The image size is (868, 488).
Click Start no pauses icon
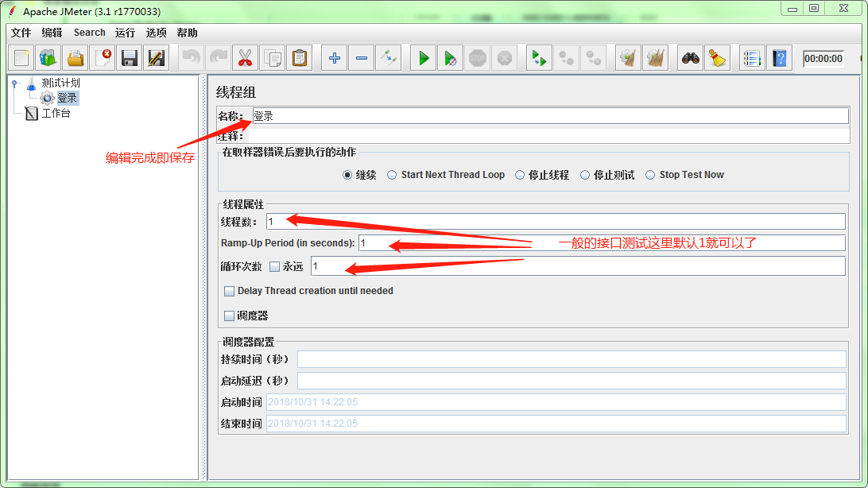(x=451, y=58)
